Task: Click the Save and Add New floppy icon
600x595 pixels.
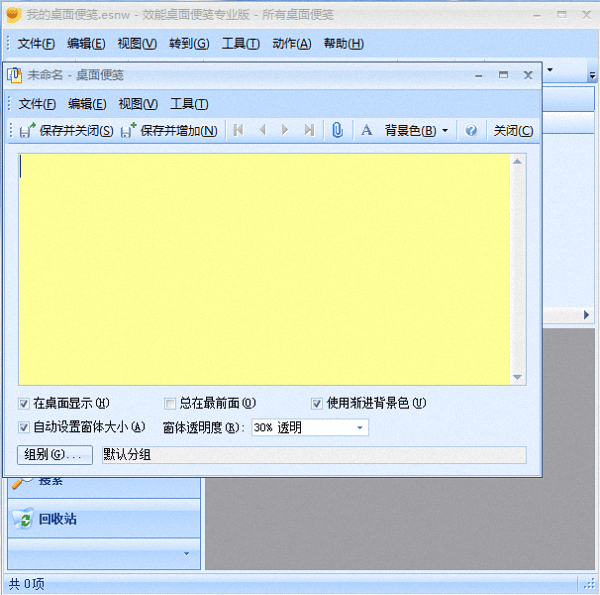Action: click(129, 130)
